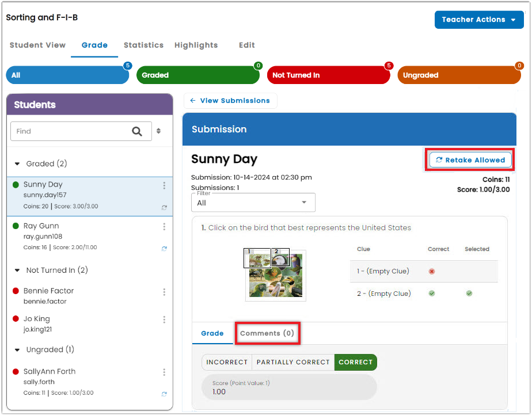Collapse the Not Turned In (2) group
This screenshot has width=532, height=415.
pos(17,271)
